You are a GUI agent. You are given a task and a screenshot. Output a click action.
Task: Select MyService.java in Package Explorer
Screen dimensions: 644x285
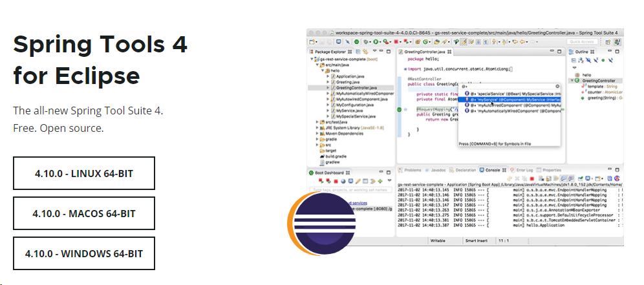(x=349, y=111)
